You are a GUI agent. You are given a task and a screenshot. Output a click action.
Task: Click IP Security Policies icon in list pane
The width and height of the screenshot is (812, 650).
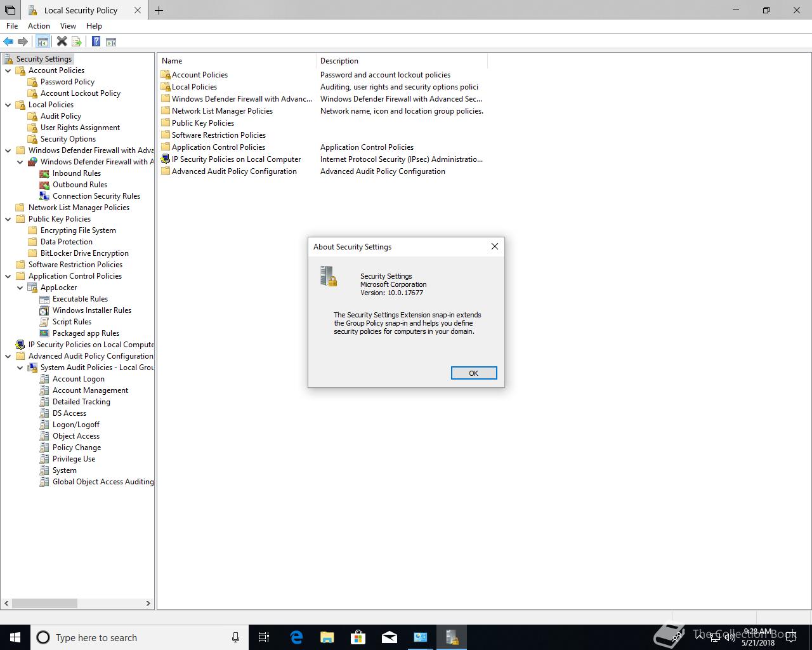(x=166, y=159)
